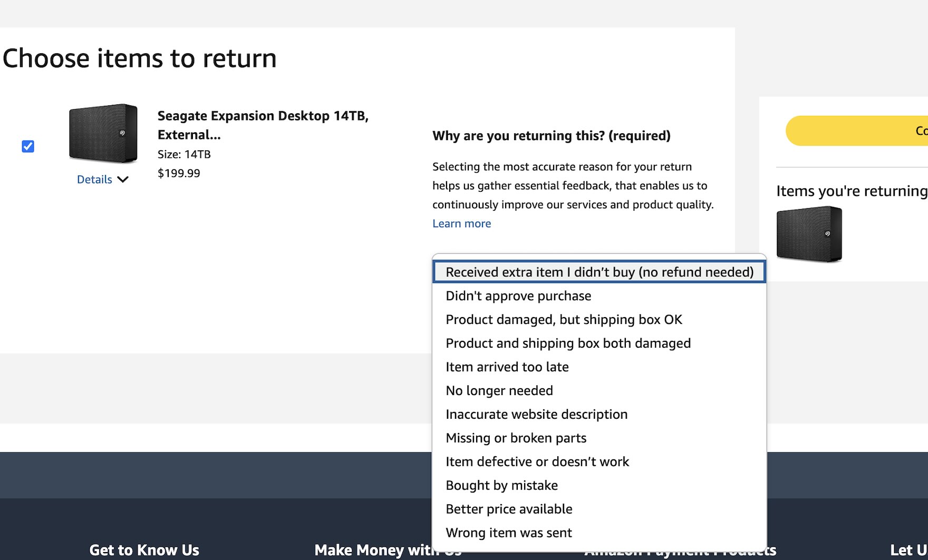The width and height of the screenshot is (928, 560).
Task: Choose 'Item arrived too late' option
Action: (507, 367)
